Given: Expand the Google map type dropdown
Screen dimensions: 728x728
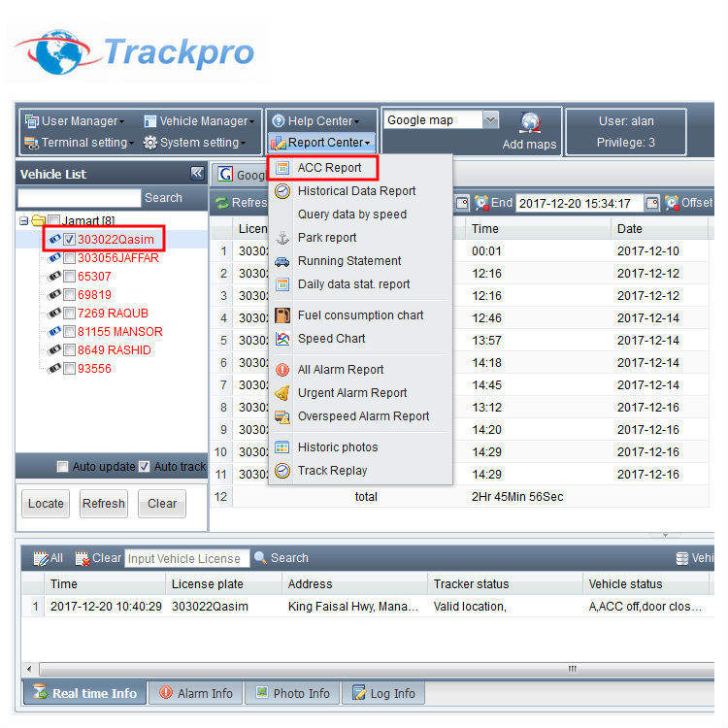Looking at the screenshot, I should coord(490,120).
